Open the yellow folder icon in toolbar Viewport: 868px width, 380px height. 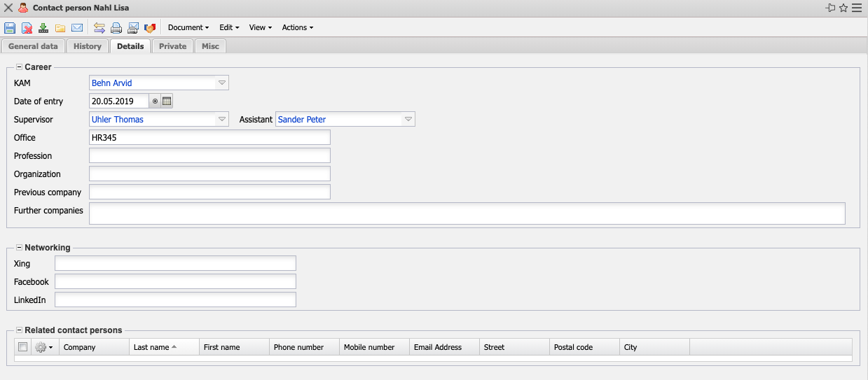click(60, 28)
